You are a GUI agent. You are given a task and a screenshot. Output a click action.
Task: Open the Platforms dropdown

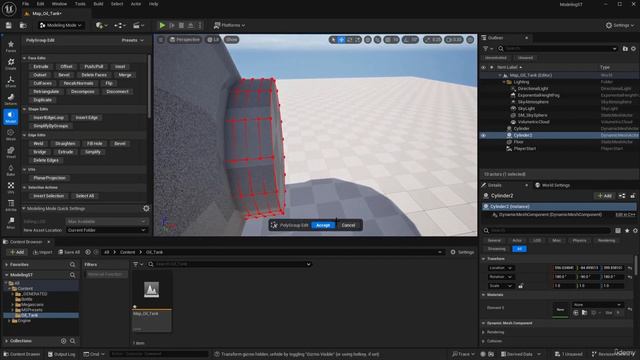tap(229, 25)
